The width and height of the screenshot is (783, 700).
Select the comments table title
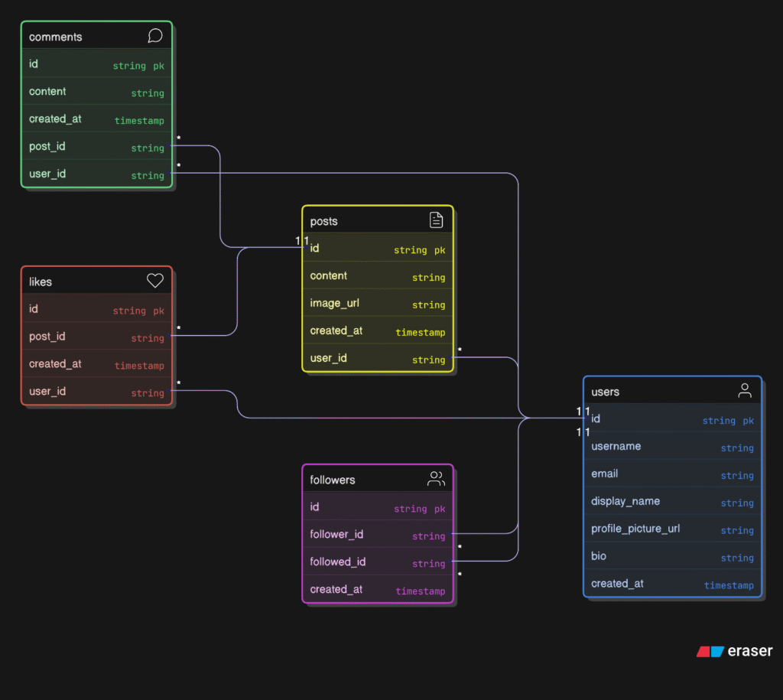[x=55, y=37]
